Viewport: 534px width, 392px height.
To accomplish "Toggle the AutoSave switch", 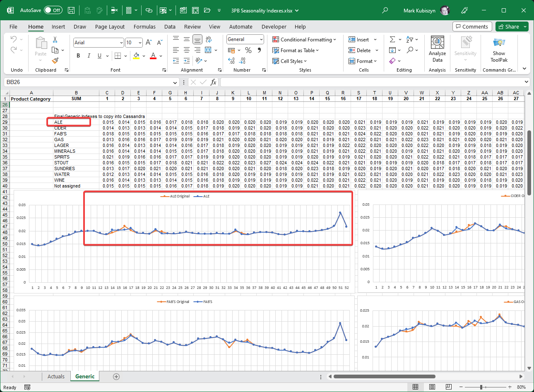I will coord(53,10).
